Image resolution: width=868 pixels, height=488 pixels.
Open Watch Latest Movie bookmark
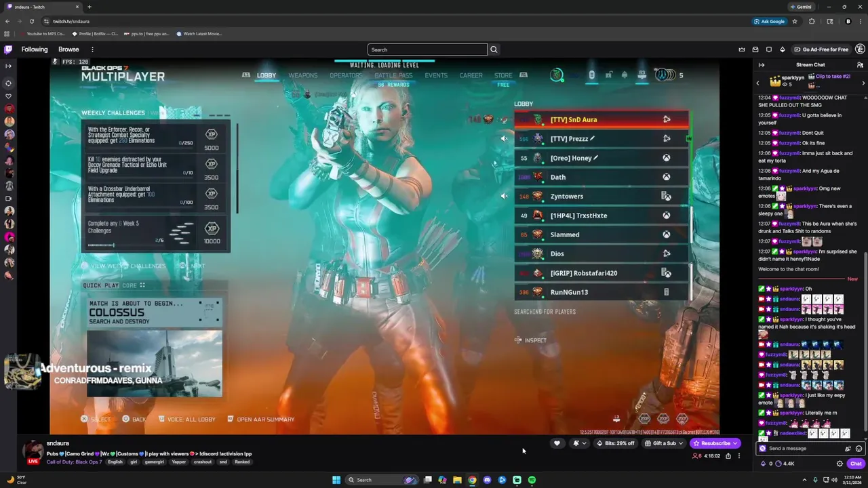(x=199, y=33)
